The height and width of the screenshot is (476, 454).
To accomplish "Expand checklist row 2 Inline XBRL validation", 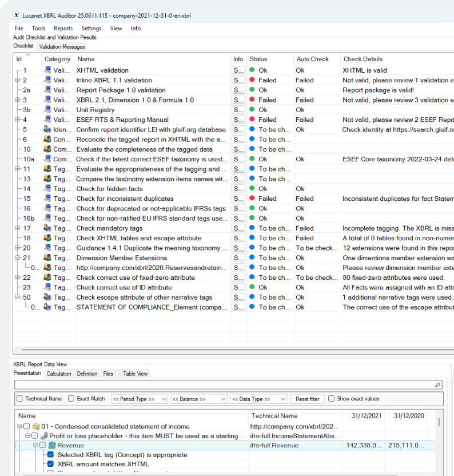I will coord(17,80).
